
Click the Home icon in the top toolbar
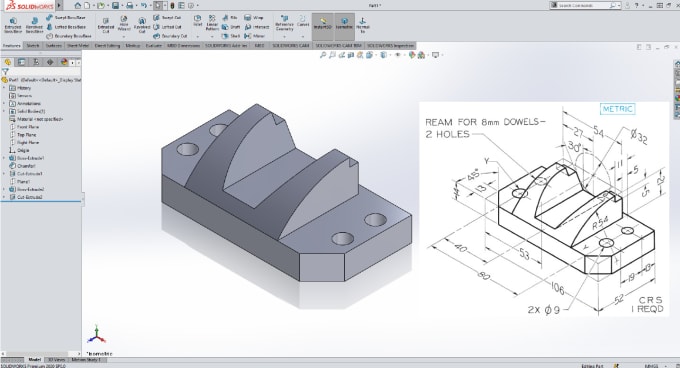(78, 6)
